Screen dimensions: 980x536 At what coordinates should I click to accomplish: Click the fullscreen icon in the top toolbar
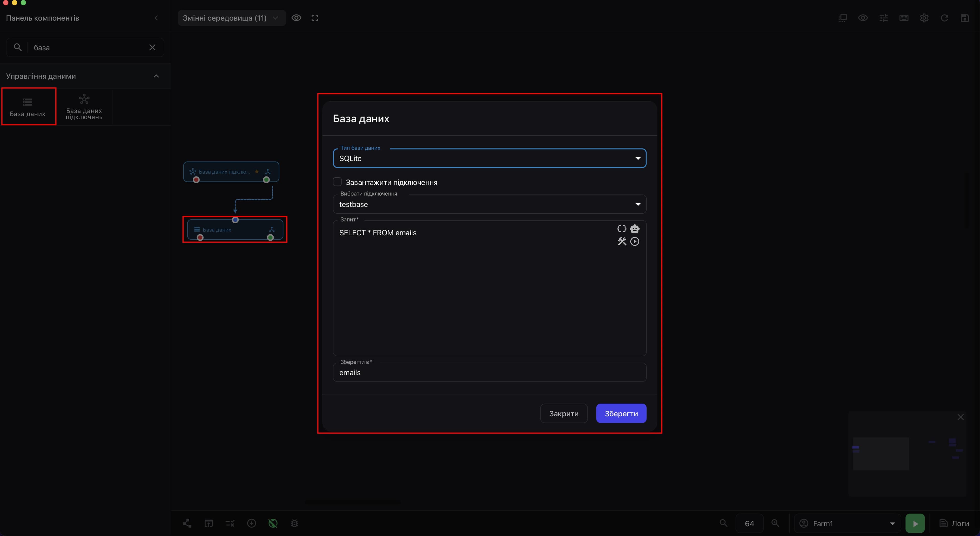[x=315, y=18]
